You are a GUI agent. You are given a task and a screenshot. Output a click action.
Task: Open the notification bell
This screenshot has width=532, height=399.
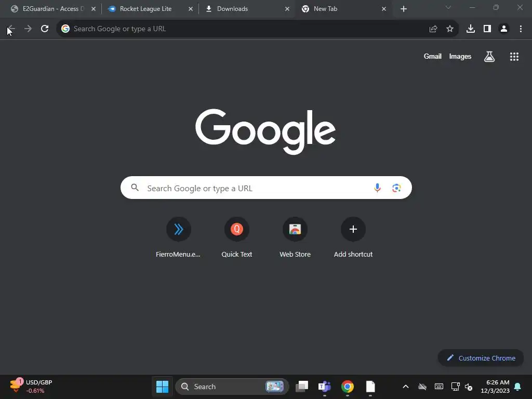pos(518,387)
